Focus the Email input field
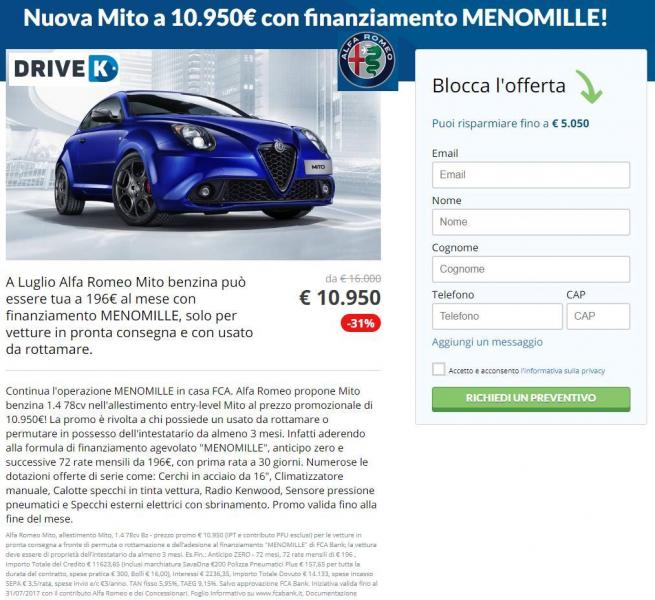Screen dimensions: 655x600 click(x=531, y=175)
